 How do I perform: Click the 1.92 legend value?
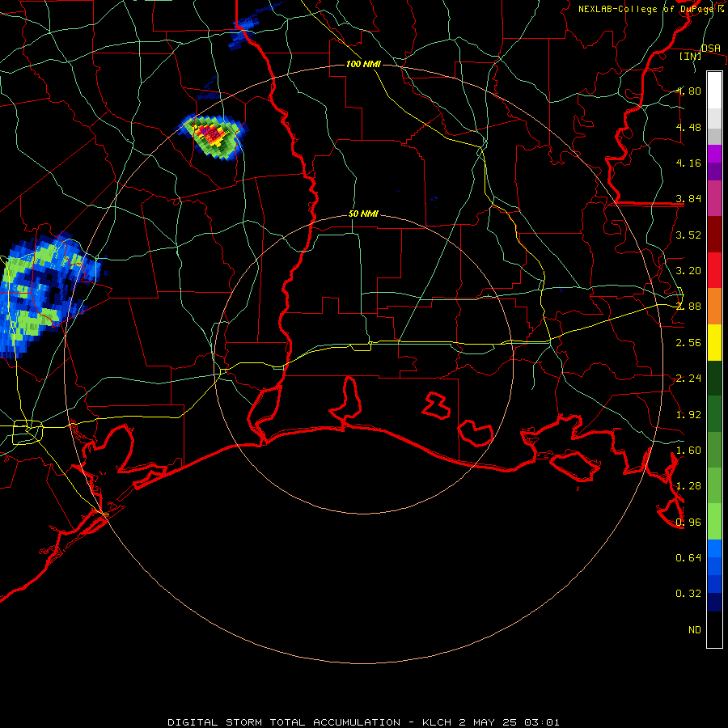pyautogui.click(x=688, y=415)
